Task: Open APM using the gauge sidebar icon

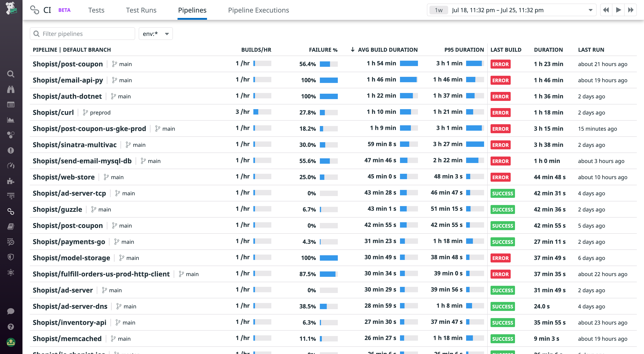Action: 11,165
